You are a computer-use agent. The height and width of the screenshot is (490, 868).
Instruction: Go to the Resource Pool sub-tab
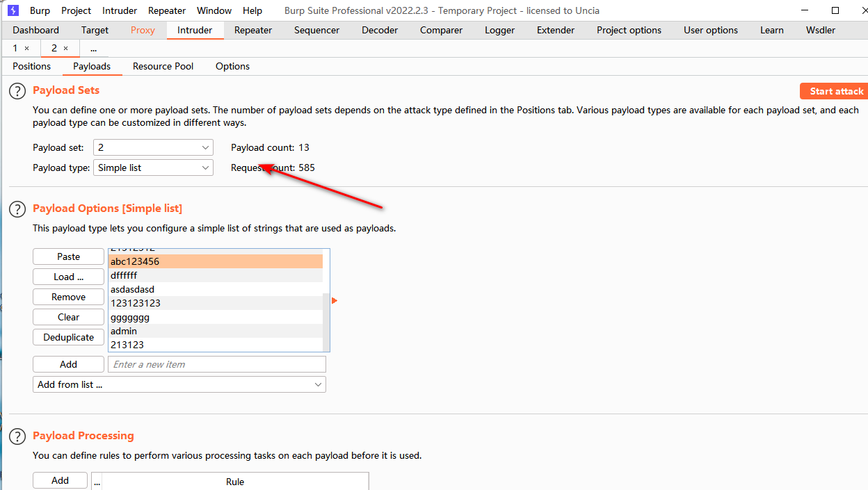point(163,67)
